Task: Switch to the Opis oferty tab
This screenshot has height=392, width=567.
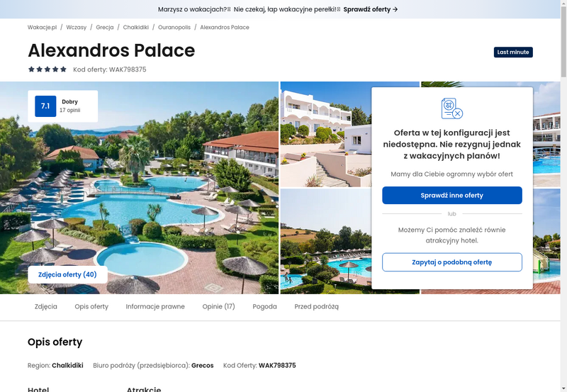Action: (x=91, y=306)
